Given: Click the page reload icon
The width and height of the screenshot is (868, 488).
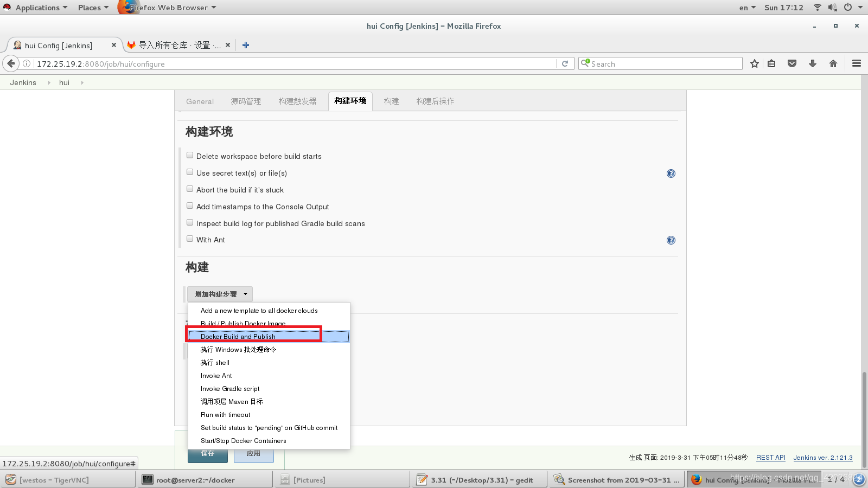Looking at the screenshot, I should (565, 63).
